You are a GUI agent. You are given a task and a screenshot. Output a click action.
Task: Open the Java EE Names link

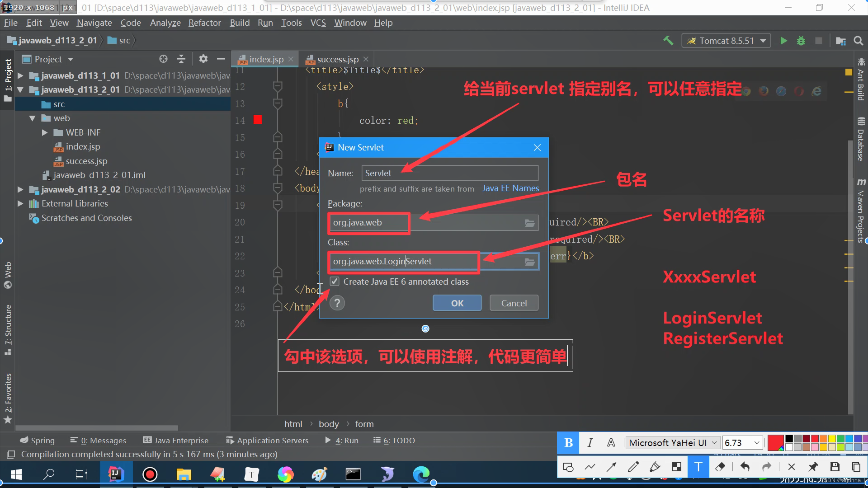point(510,188)
